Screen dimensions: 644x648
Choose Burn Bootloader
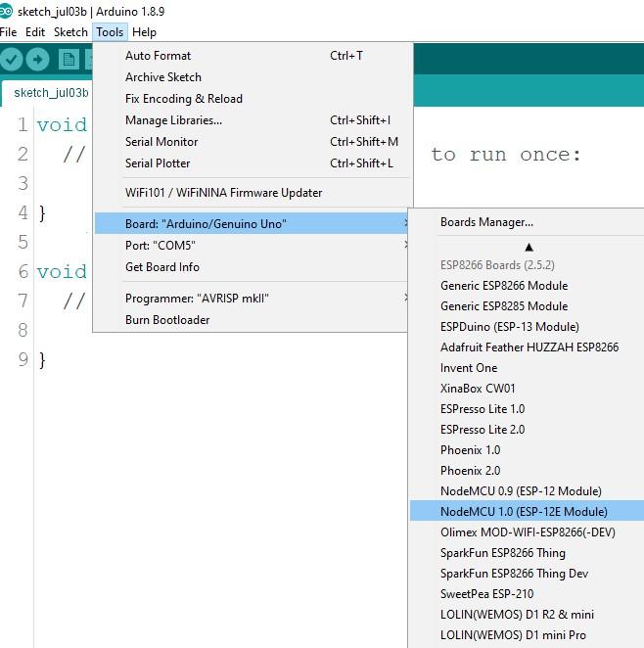[252, 320]
